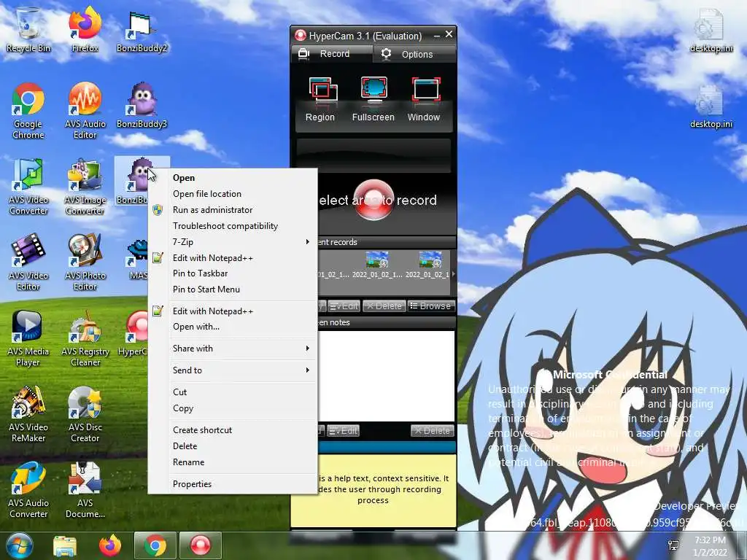Select the AVS Video Converter desktop icon
This screenshot has height=560, width=747.
pyautogui.click(x=28, y=187)
